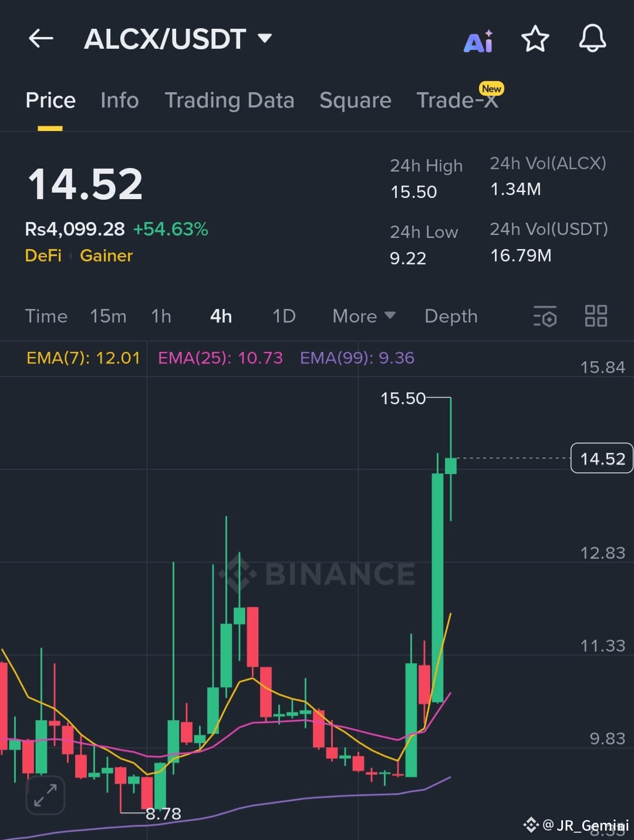634x840 pixels.
Task: Switch to the Info tab
Action: click(120, 100)
